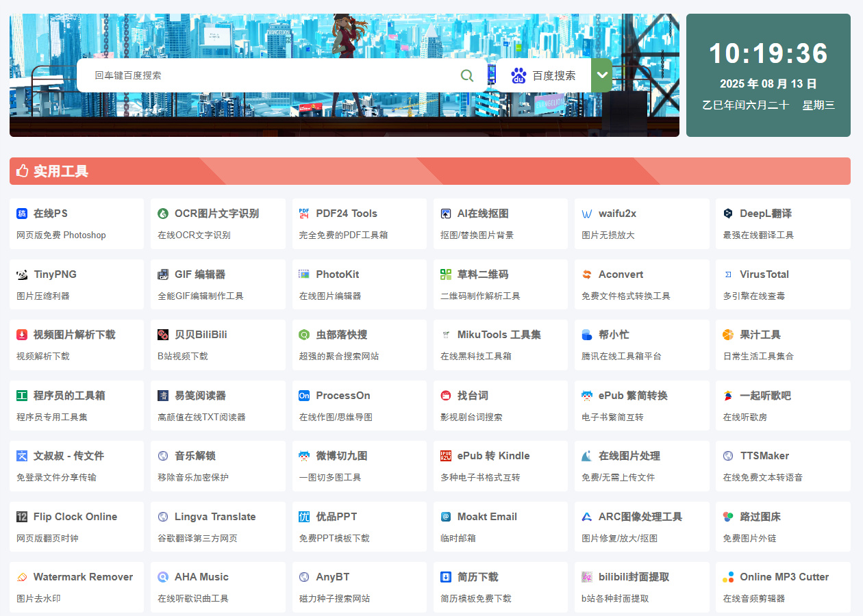Click the 视频图片解析下载 icon
The width and height of the screenshot is (863, 616).
pos(22,335)
